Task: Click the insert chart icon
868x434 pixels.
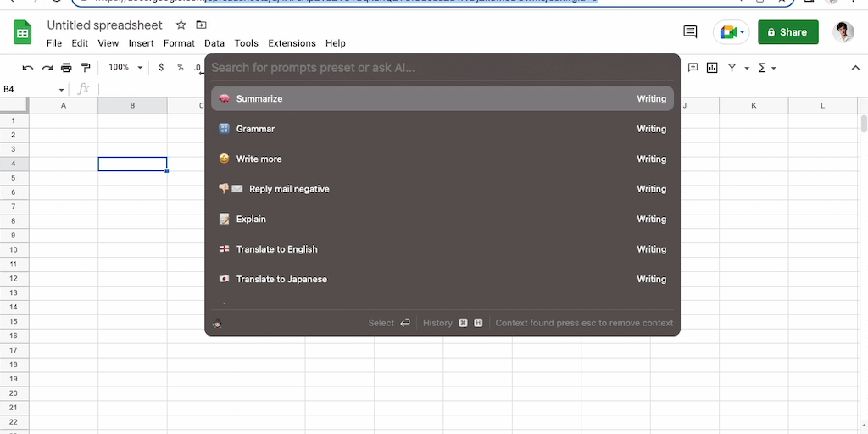Action: coord(712,68)
